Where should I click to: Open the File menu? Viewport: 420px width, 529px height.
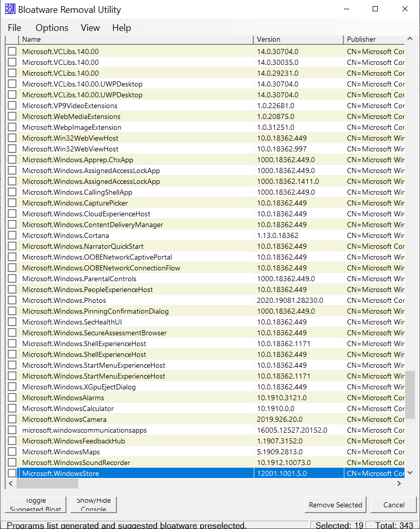[x=14, y=28]
